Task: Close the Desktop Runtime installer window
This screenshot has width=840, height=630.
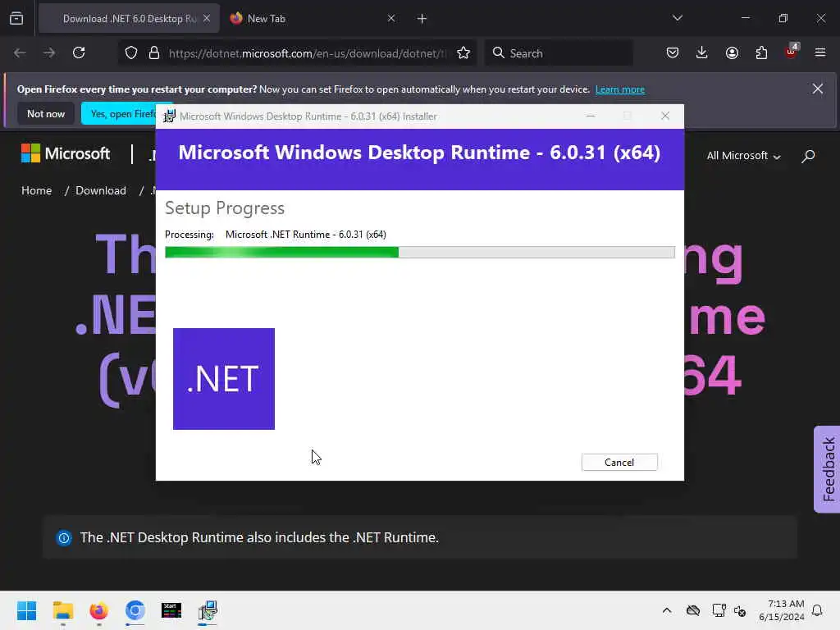Action: [665, 116]
